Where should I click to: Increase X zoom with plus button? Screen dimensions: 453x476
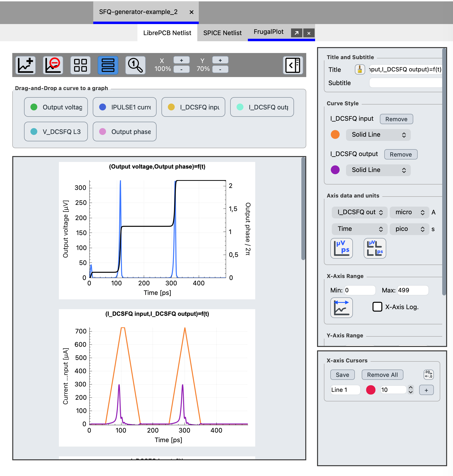point(182,60)
